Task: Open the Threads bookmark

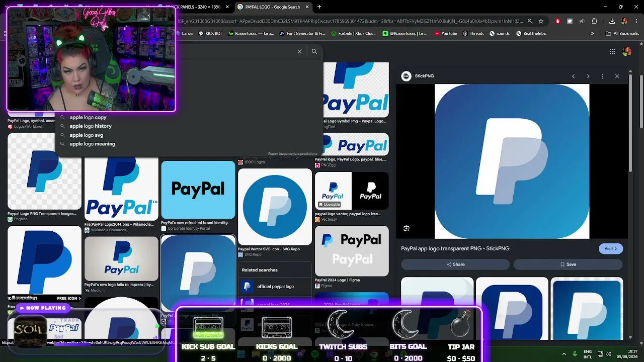Action: pyautogui.click(x=473, y=34)
